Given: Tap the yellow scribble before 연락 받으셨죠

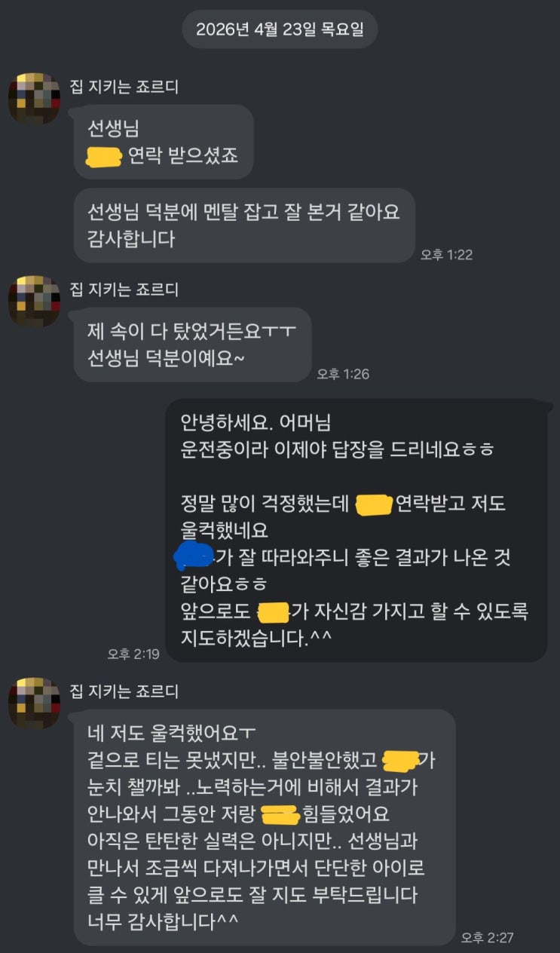Looking at the screenshot, I should (x=105, y=158).
